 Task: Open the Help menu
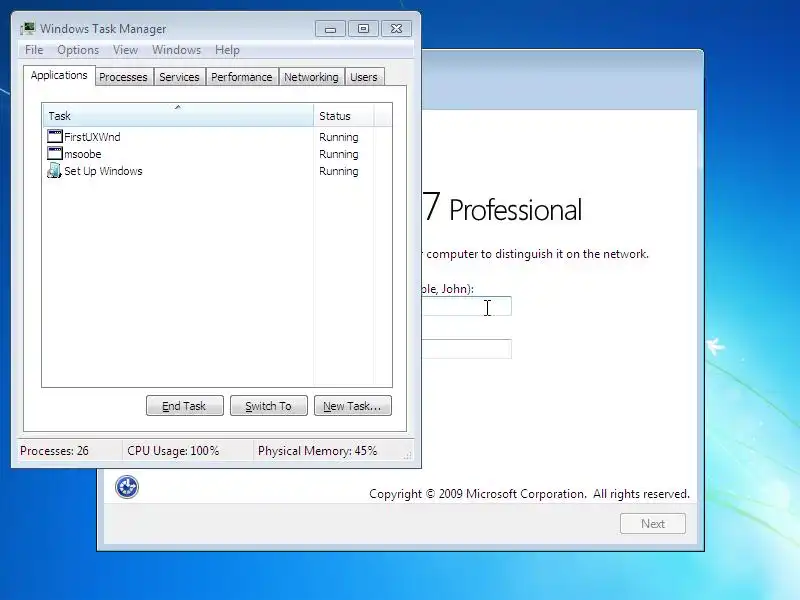click(227, 50)
